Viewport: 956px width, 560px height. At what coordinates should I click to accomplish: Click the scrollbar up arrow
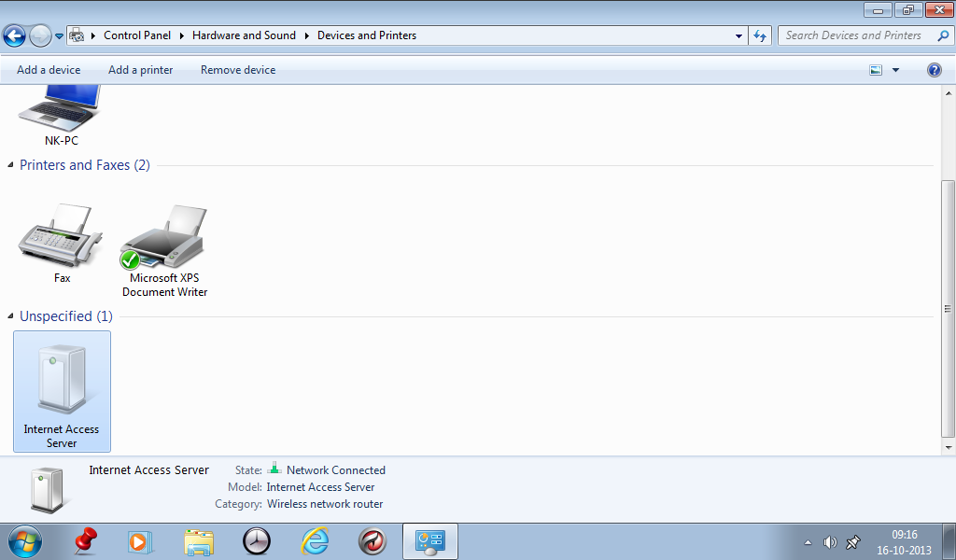pyautogui.click(x=949, y=93)
